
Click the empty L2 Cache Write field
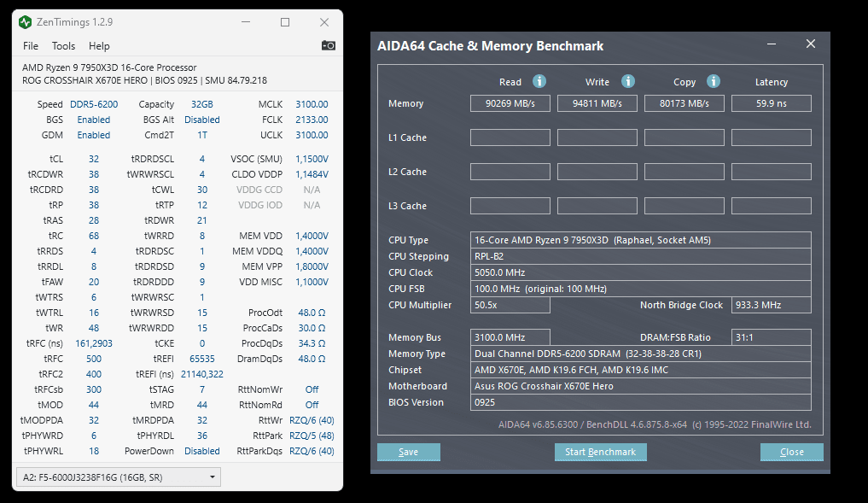[x=597, y=172]
